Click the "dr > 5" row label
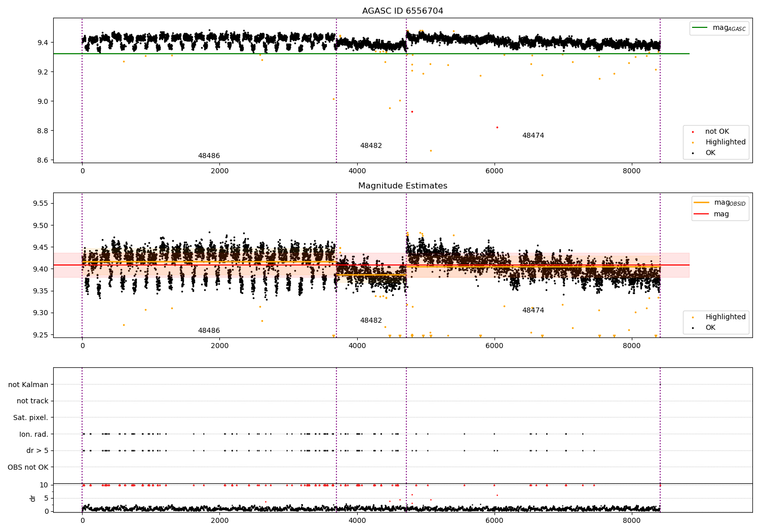The height and width of the screenshot is (532, 760). 37,450
